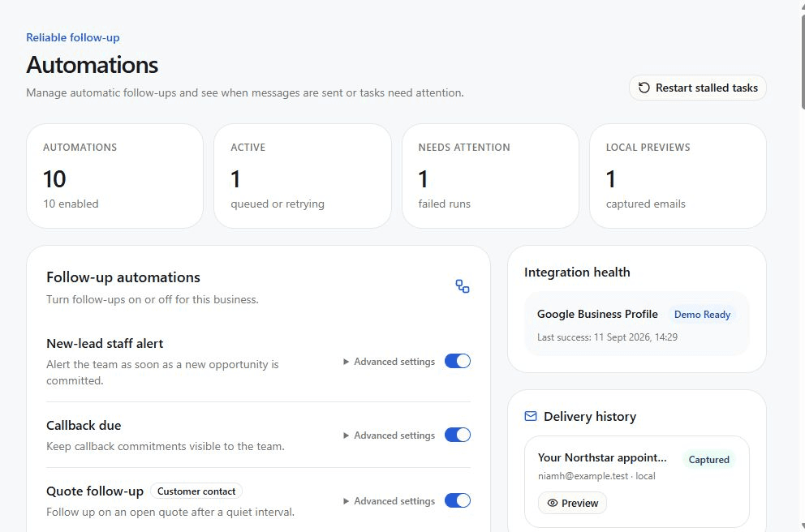Click the Integration health heading

(577, 272)
